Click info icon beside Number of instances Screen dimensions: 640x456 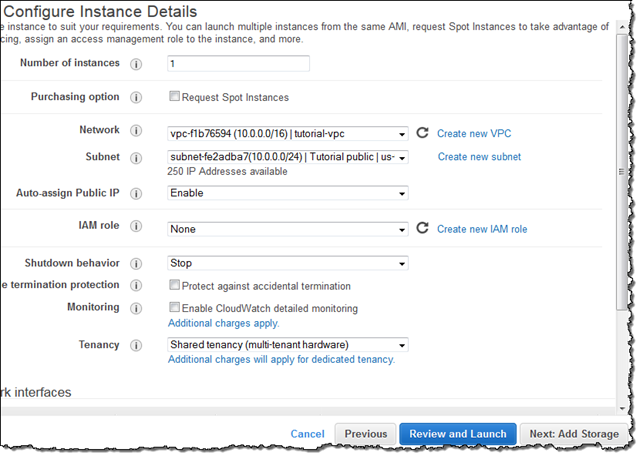point(136,64)
